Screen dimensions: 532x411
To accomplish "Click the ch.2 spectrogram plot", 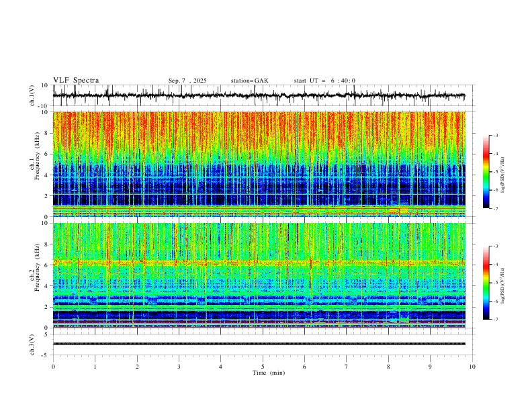I will click(x=259, y=275).
